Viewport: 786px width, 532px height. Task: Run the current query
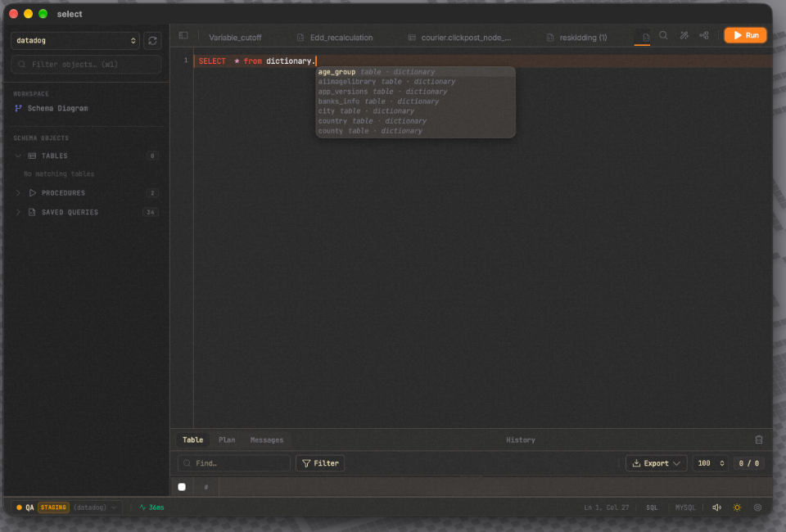click(x=745, y=35)
